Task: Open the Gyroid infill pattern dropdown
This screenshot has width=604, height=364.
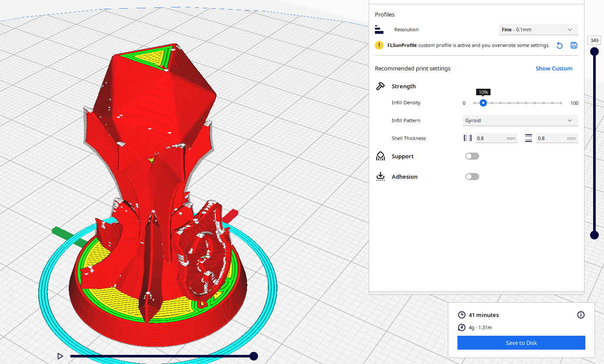Action: click(520, 120)
